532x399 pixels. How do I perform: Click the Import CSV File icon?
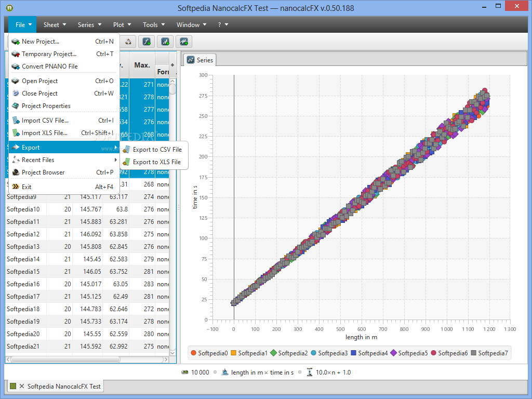point(16,121)
